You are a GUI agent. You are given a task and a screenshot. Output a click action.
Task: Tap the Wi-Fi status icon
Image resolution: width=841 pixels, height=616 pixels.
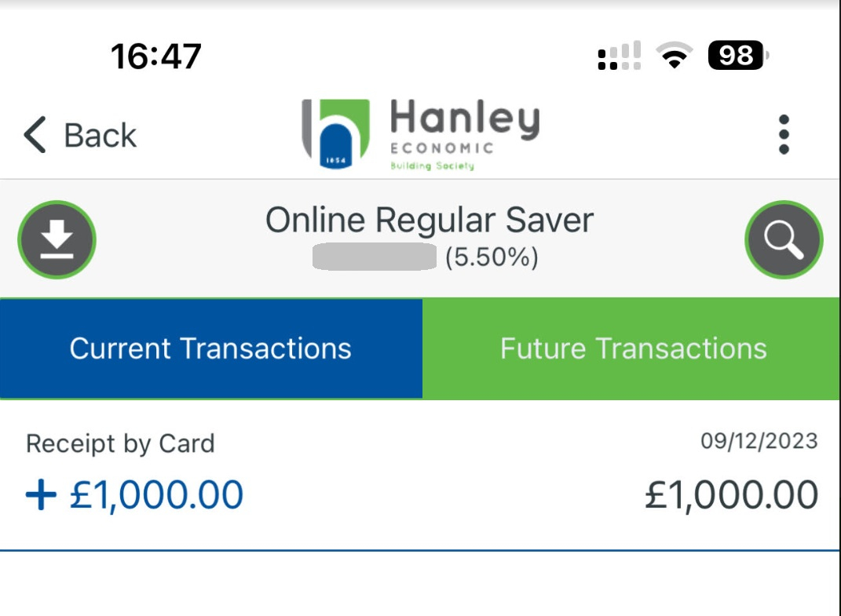click(x=675, y=55)
